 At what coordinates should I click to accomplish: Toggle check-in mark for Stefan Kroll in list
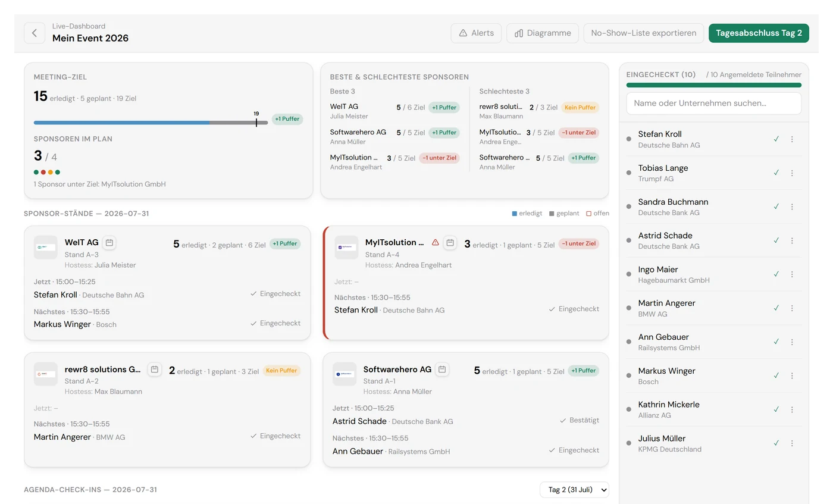point(776,139)
